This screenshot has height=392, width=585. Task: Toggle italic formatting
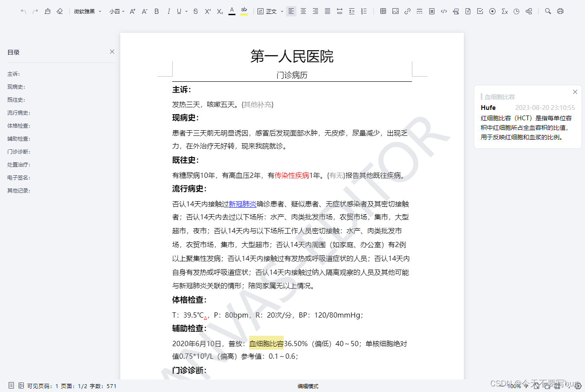tap(169, 11)
